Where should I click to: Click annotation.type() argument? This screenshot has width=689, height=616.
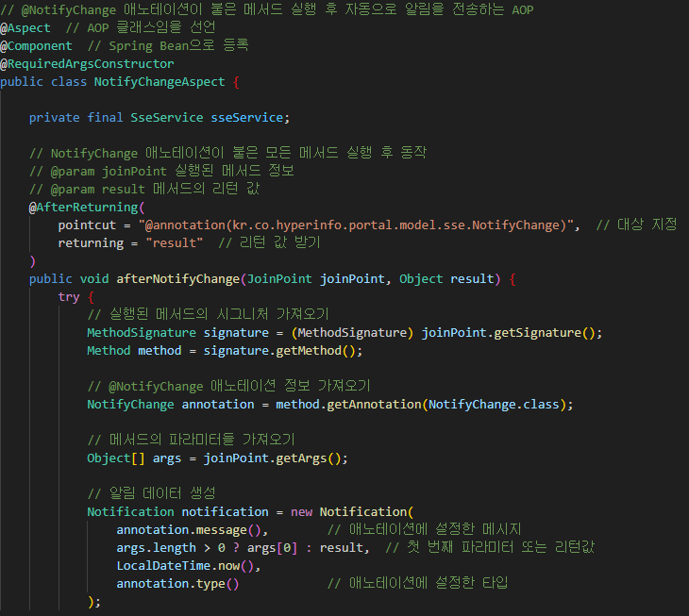tap(177, 584)
